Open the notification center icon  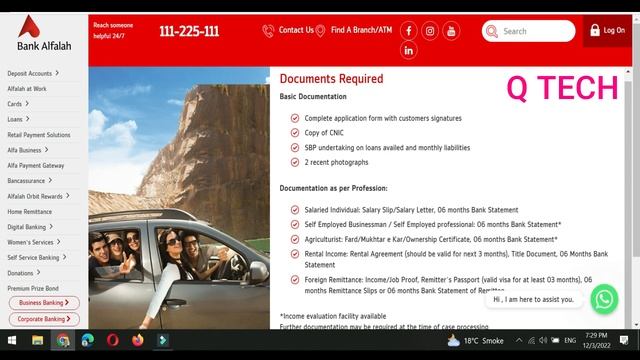pyautogui.click(x=624, y=340)
